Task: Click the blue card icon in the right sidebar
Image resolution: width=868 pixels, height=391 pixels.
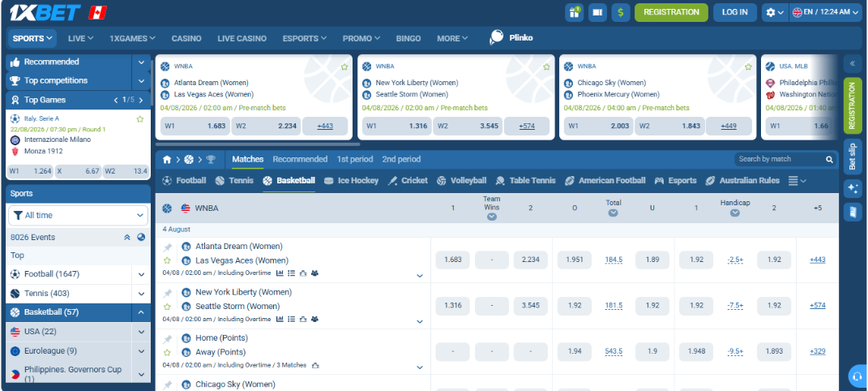Action: pyautogui.click(x=853, y=212)
